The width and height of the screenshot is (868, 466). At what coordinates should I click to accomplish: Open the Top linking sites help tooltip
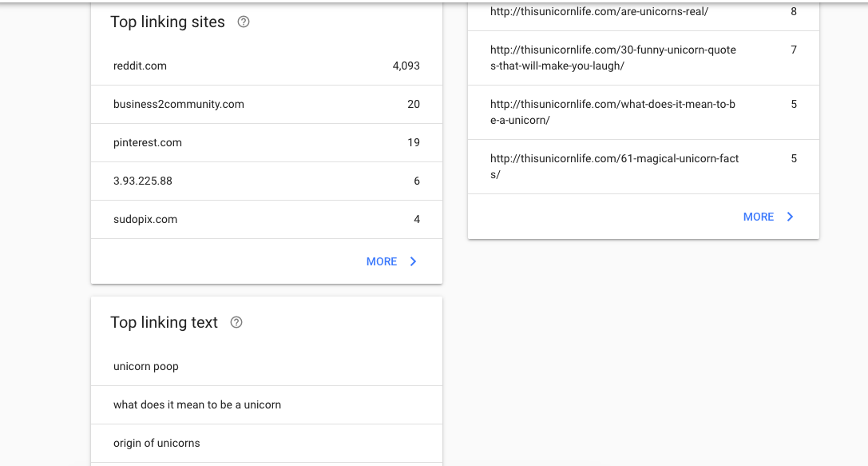[243, 22]
